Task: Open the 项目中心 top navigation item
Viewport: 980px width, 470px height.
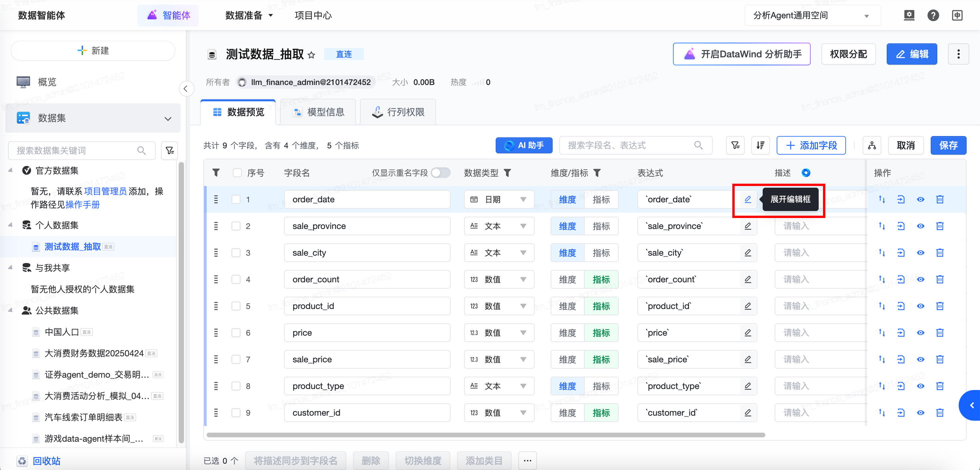Action: (313, 15)
